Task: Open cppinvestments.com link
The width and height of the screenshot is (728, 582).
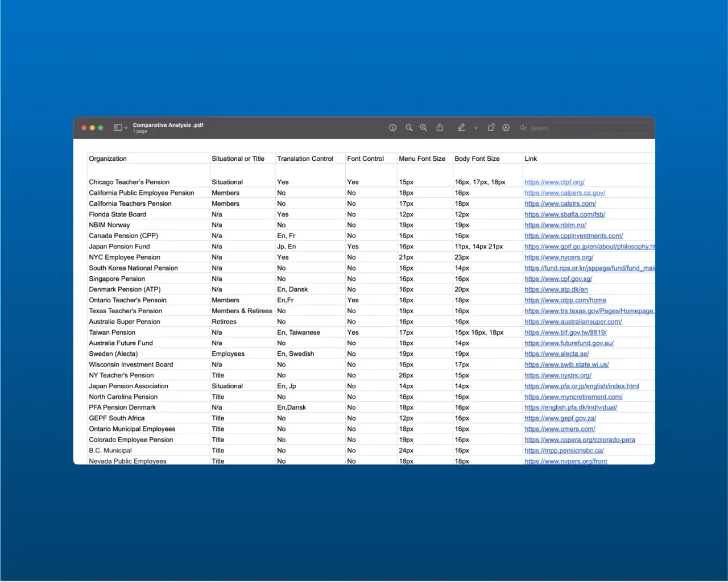Action: [x=573, y=236]
